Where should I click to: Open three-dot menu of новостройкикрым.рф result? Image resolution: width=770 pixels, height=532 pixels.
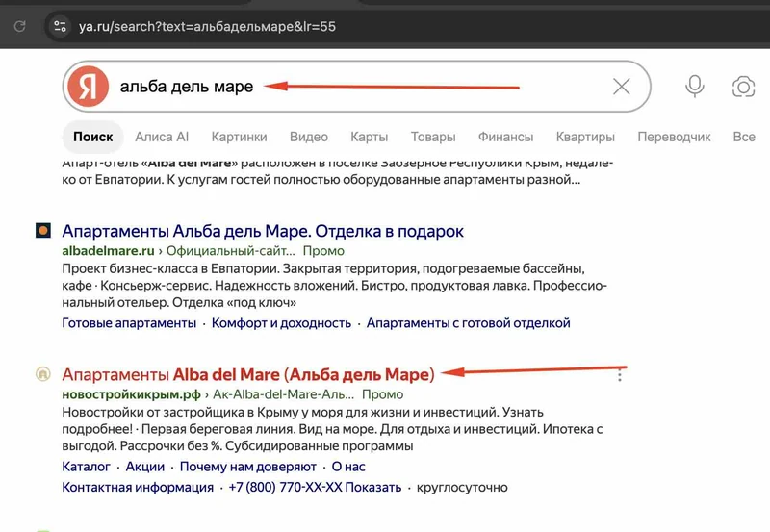[x=620, y=375]
